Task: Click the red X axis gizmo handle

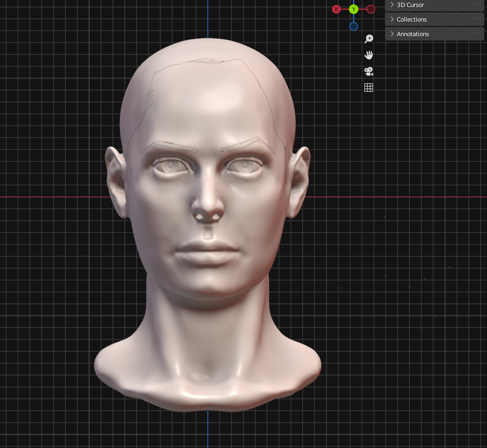Action: pos(336,9)
